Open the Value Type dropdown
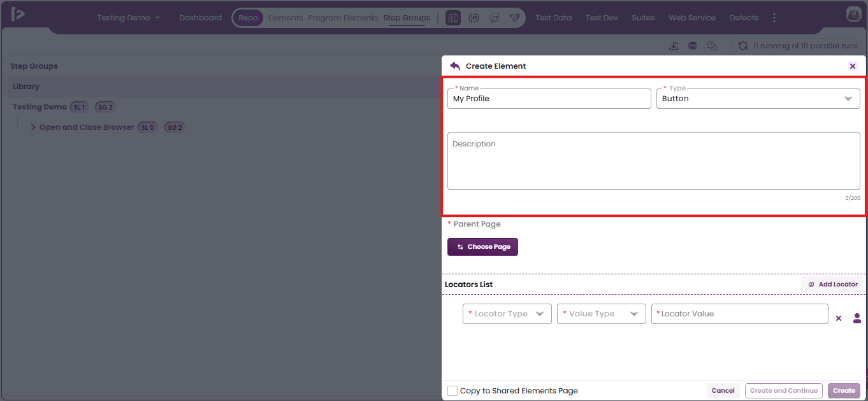This screenshot has height=401, width=868. point(602,314)
